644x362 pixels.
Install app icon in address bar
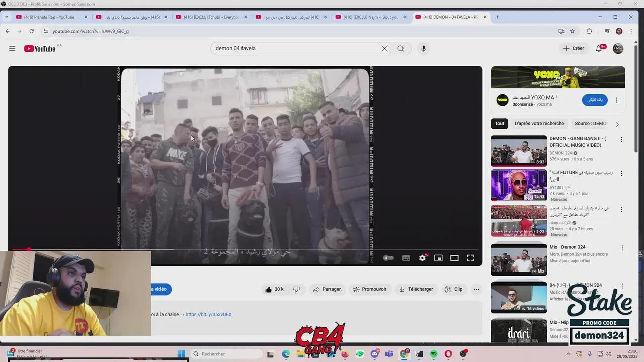click(561, 31)
